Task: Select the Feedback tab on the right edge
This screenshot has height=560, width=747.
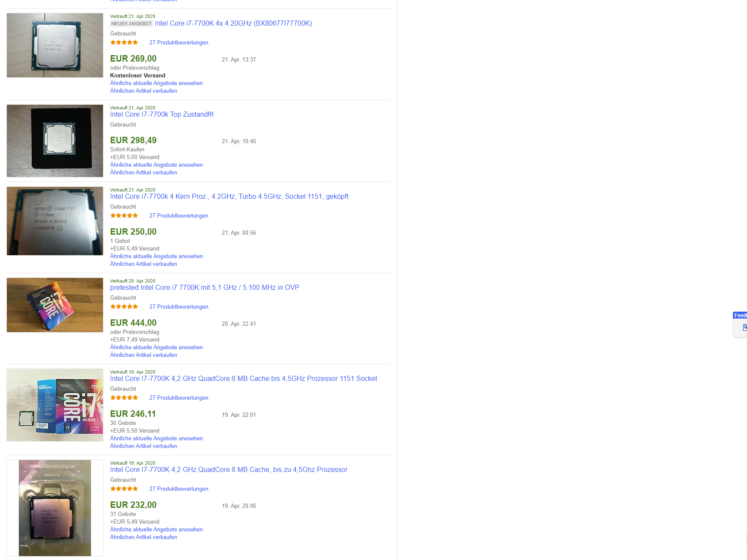Action: tap(740, 315)
